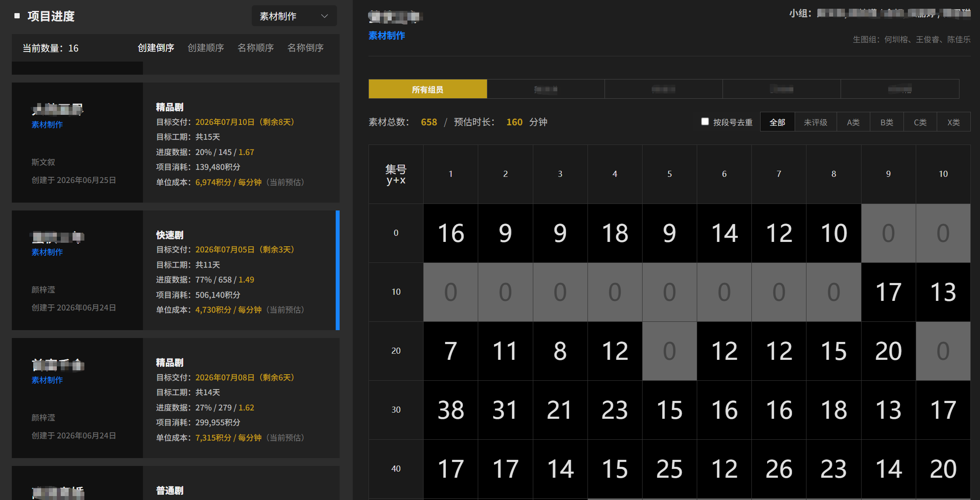This screenshot has width=980, height=500.
Task: Open the grid cell showing 38
Action: tap(451, 410)
